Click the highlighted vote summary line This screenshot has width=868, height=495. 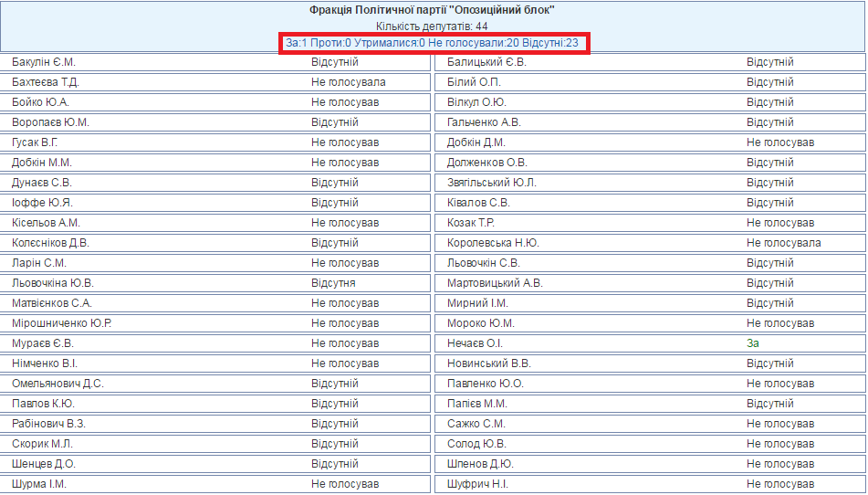coord(433,43)
